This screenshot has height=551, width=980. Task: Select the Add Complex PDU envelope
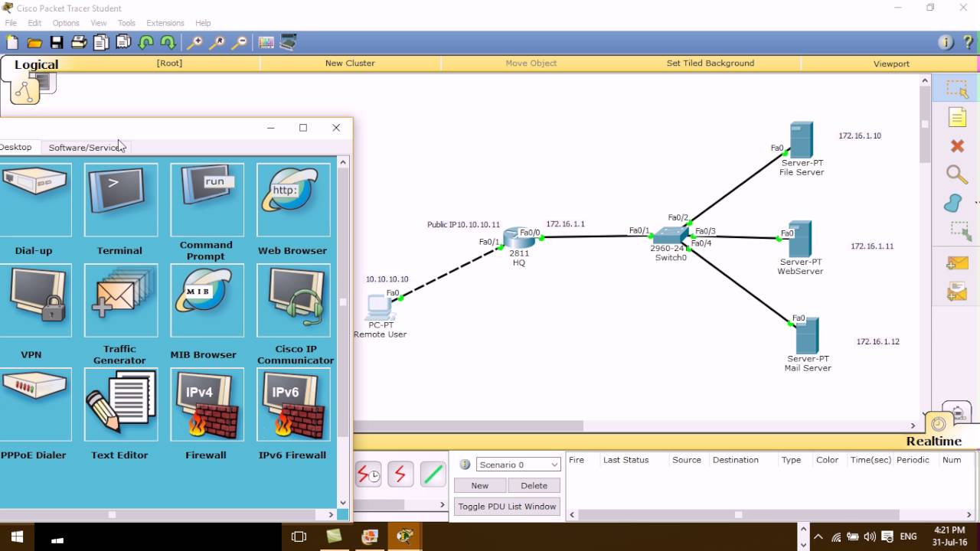pos(957,292)
